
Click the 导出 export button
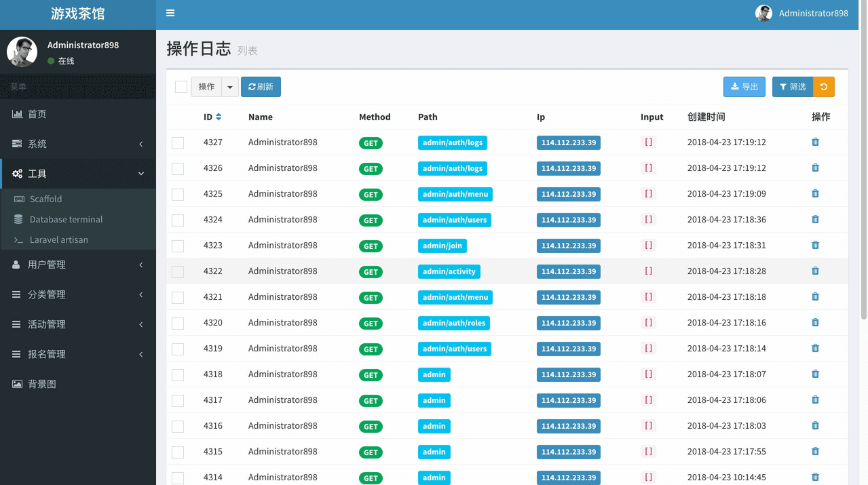(744, 87)
